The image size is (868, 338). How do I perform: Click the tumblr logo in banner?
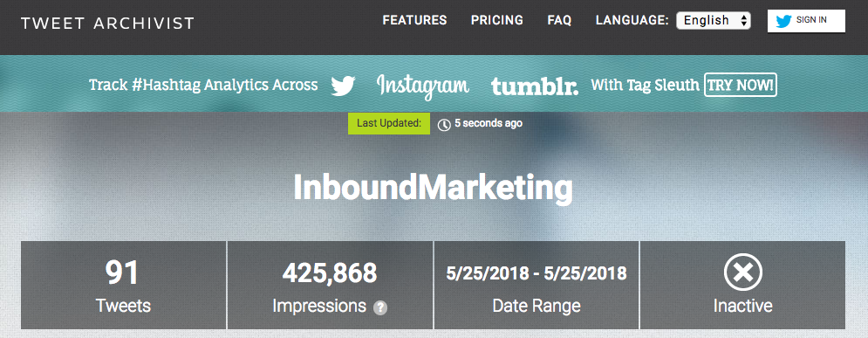535,86
